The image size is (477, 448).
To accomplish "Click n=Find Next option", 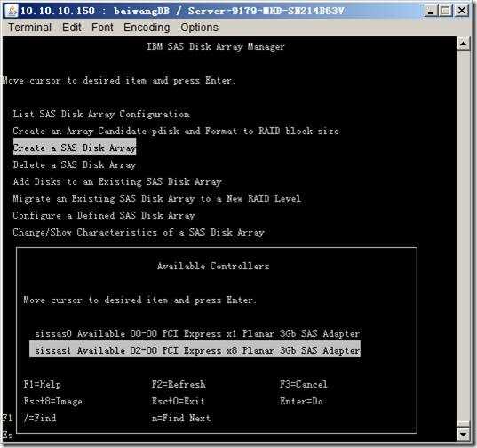I will [x=181, y=418].
